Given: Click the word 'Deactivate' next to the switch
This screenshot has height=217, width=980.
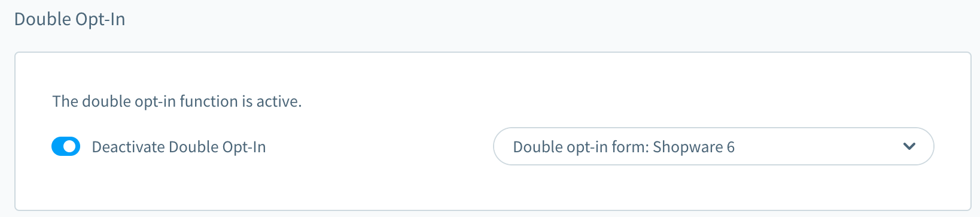Looking at the screenshot, I should coord(127,147).
